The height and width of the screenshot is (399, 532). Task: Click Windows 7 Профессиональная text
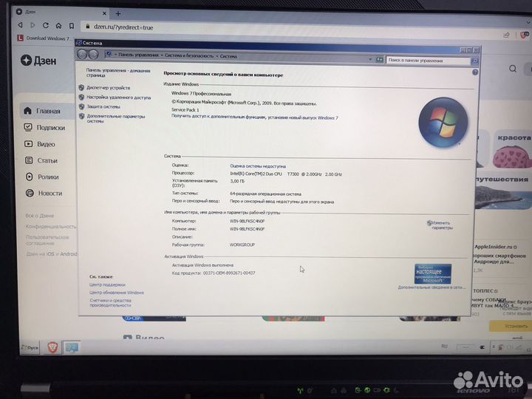click(201, 94)
